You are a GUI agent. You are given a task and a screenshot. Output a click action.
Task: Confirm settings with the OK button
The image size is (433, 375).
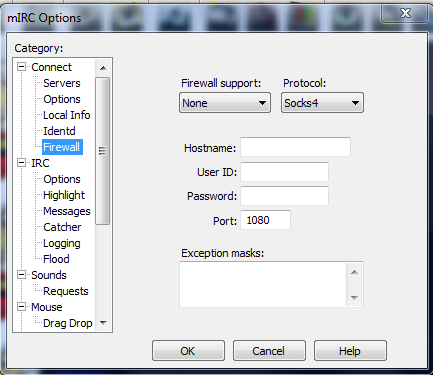[x=188, y=351]
